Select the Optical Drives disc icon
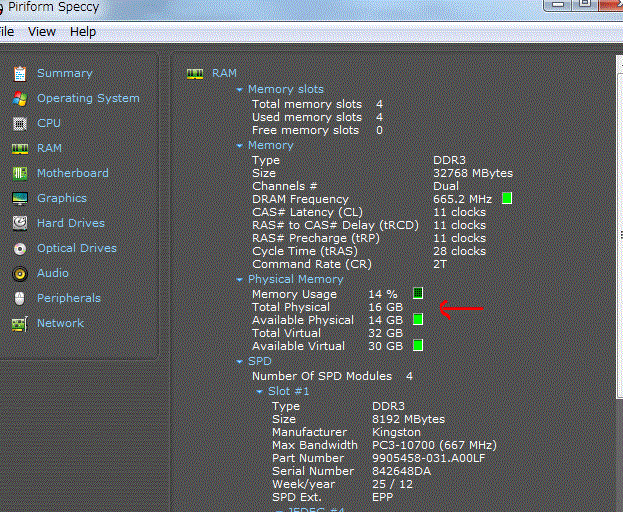This screenshot has width=623, height=512. tap(20, 249)
